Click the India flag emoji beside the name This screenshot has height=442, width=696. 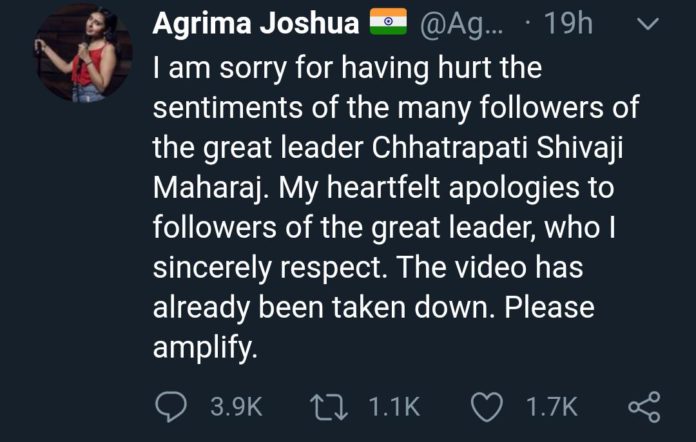388,22
